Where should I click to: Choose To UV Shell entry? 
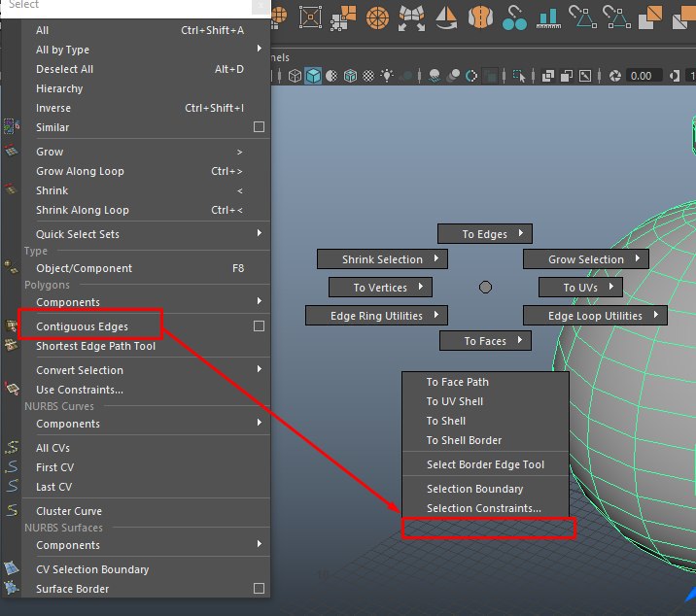(x=485, y=401)
